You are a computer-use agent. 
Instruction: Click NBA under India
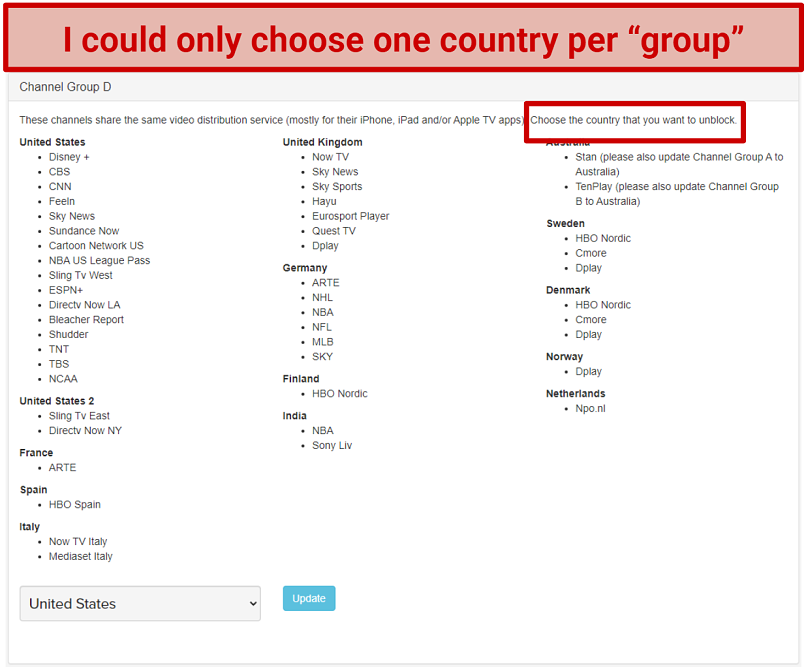323,431
